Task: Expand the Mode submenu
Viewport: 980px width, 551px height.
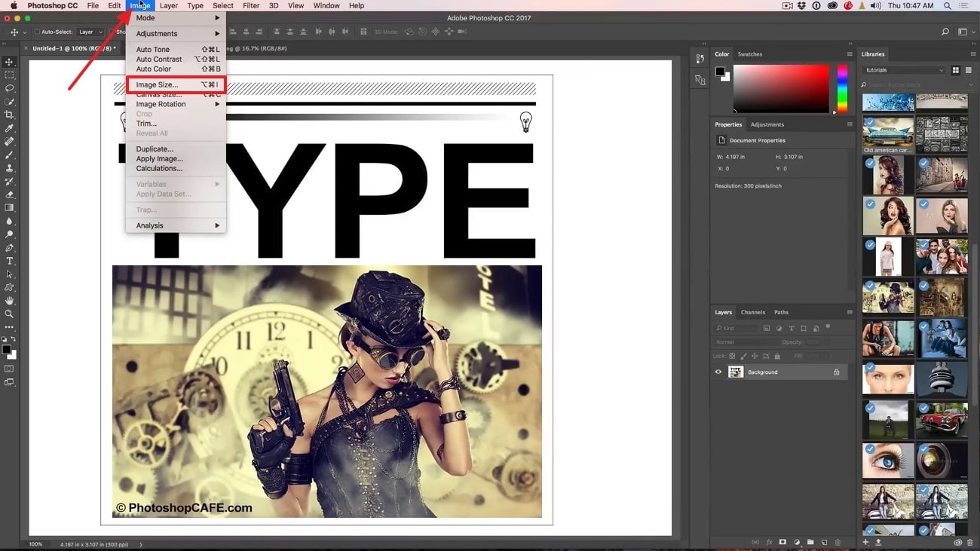Action: [176, 17]
